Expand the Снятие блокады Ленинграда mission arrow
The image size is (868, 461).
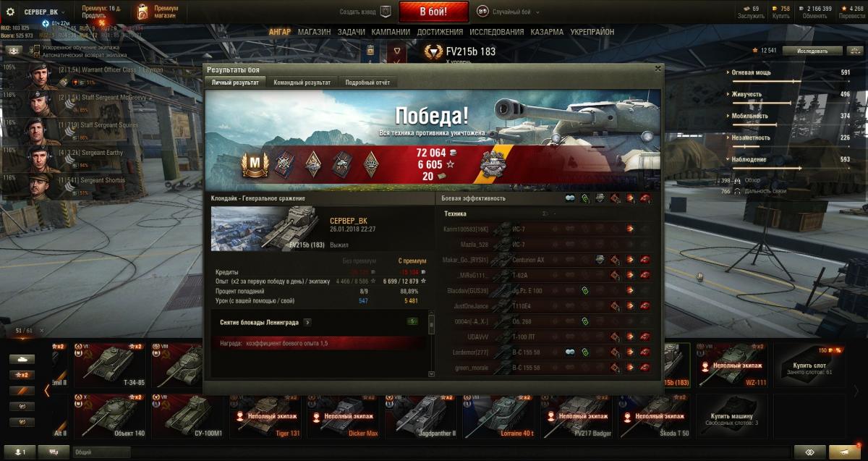pos(307,322)
